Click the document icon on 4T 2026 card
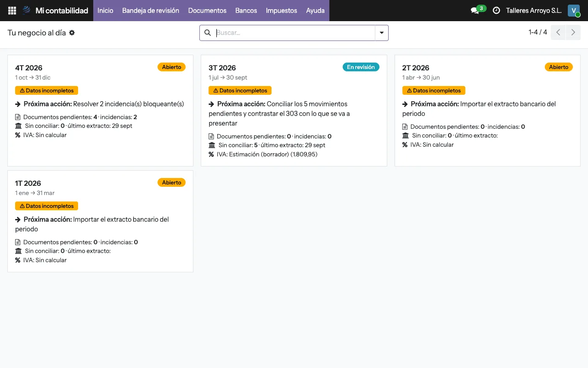The height and width of the screenshot is (368, 588). tap(18, 117)
